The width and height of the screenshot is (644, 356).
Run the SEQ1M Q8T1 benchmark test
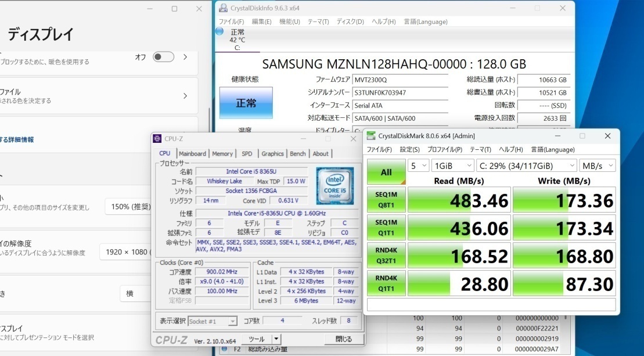[x=386, y=199]
